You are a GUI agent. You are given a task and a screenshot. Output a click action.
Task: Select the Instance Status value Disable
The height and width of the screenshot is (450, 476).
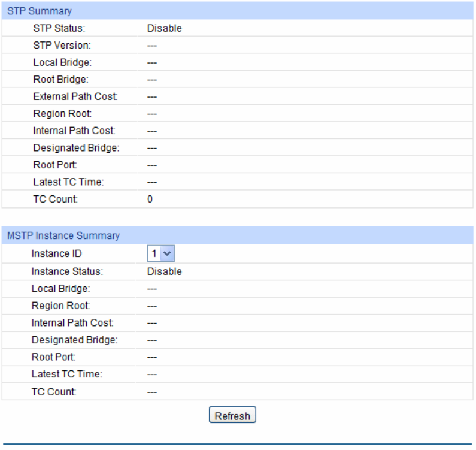[164, 271]
